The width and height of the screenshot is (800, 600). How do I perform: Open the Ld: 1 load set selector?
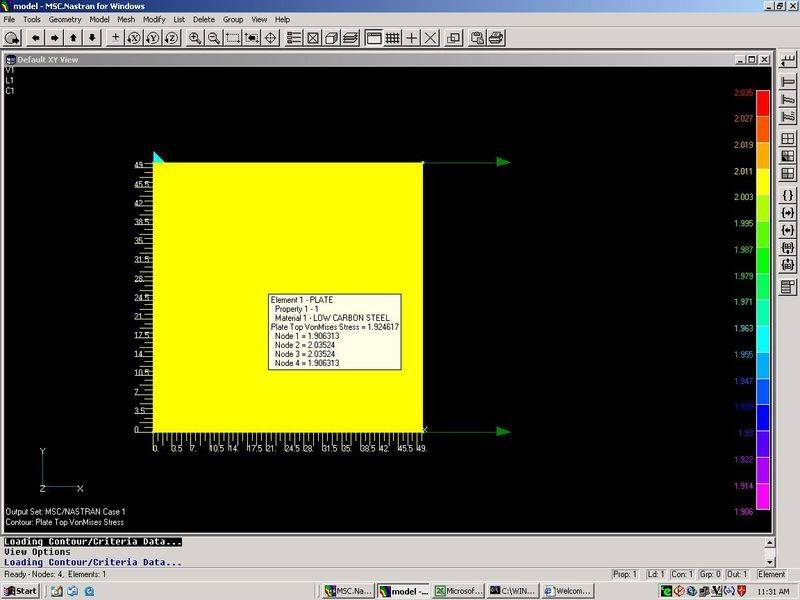pyautogui.click(x=655, y=574)
